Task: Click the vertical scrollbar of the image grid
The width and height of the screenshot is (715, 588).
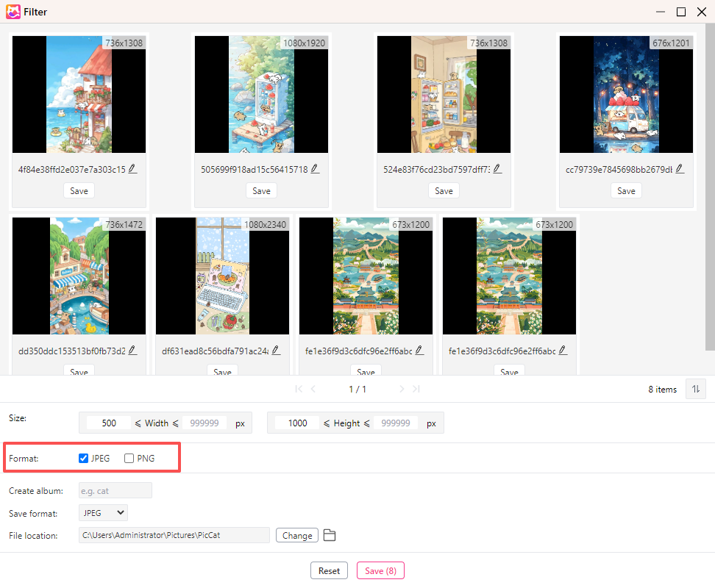Action: tap(710, 187)
